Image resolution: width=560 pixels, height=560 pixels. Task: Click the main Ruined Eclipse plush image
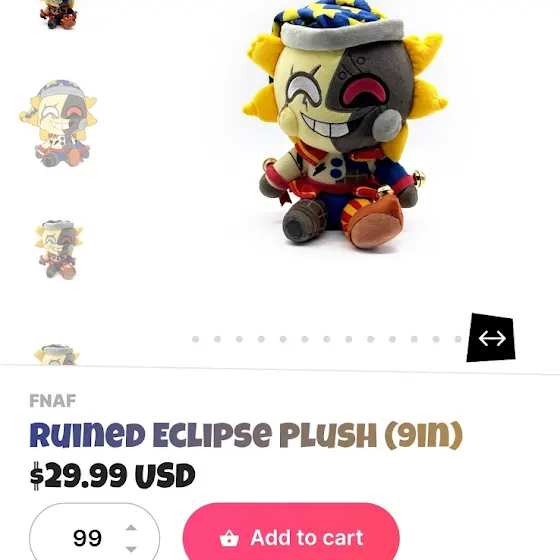tap(345, 125)
